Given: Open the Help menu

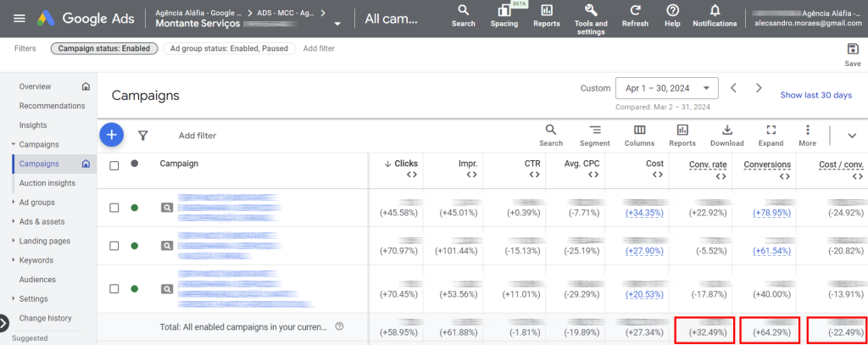Looking at the screenshot, I should [672, 16].
